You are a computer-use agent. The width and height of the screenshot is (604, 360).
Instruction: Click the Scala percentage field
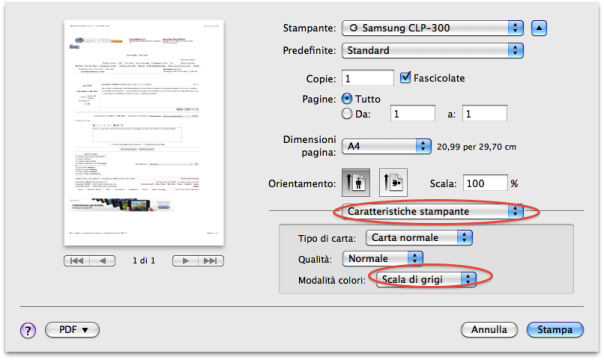tap(485, 183)
